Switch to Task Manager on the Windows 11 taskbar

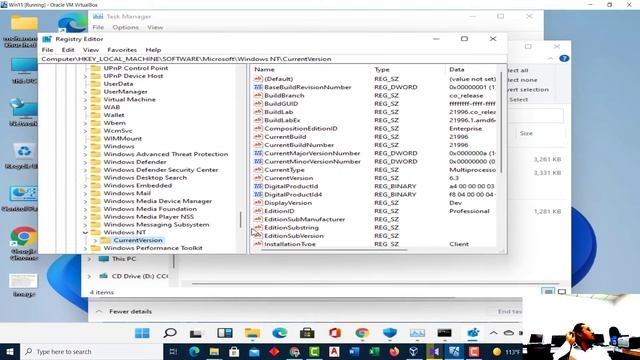click(x=417, y=333)
